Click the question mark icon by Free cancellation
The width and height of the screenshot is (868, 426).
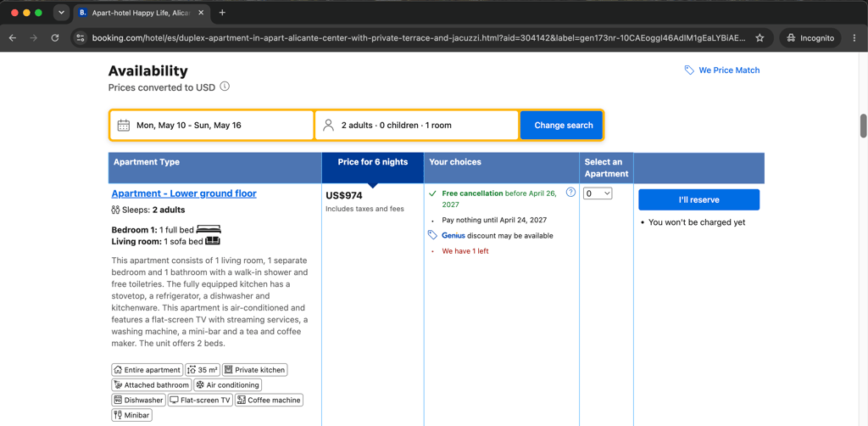tap(570, 193)
